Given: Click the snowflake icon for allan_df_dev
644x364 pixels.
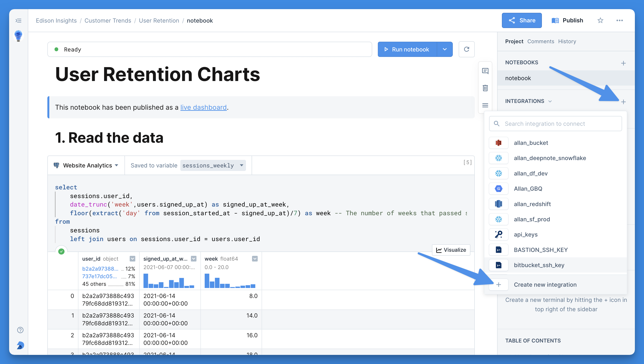Looking at the screenshot, I should click(x=498, y=173).
